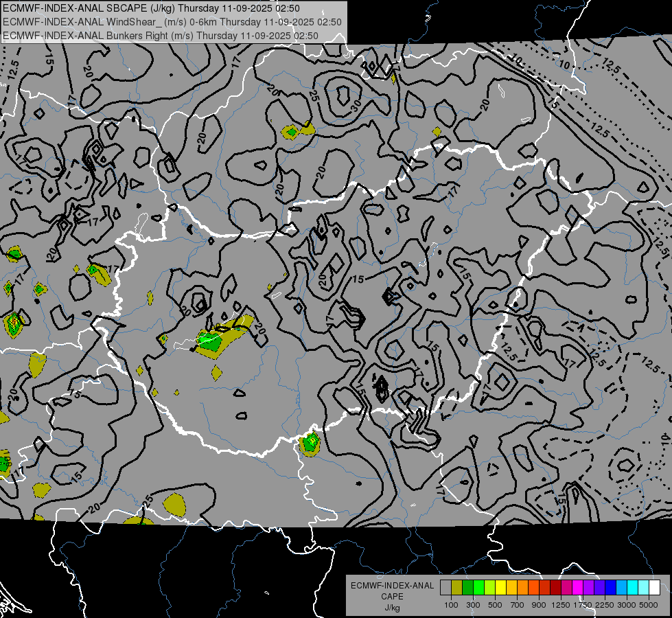Select the white swatch after 5000

654,588
